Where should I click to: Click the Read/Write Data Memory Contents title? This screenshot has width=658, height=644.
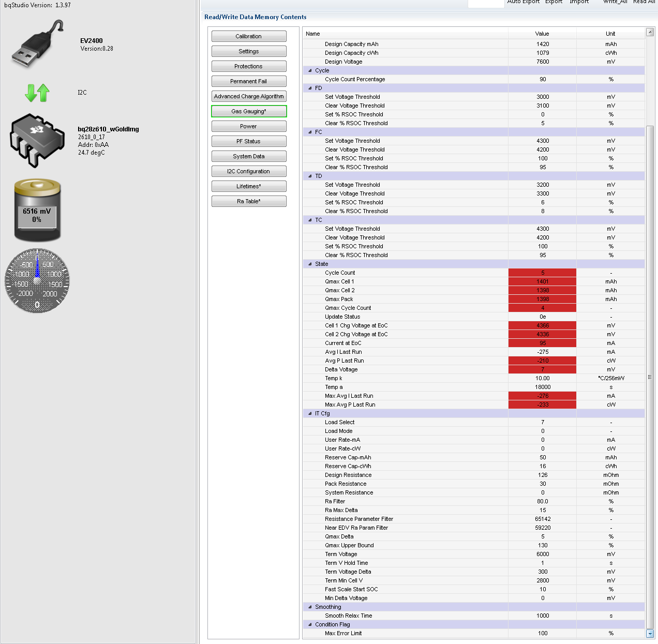(x=256, y=17)
